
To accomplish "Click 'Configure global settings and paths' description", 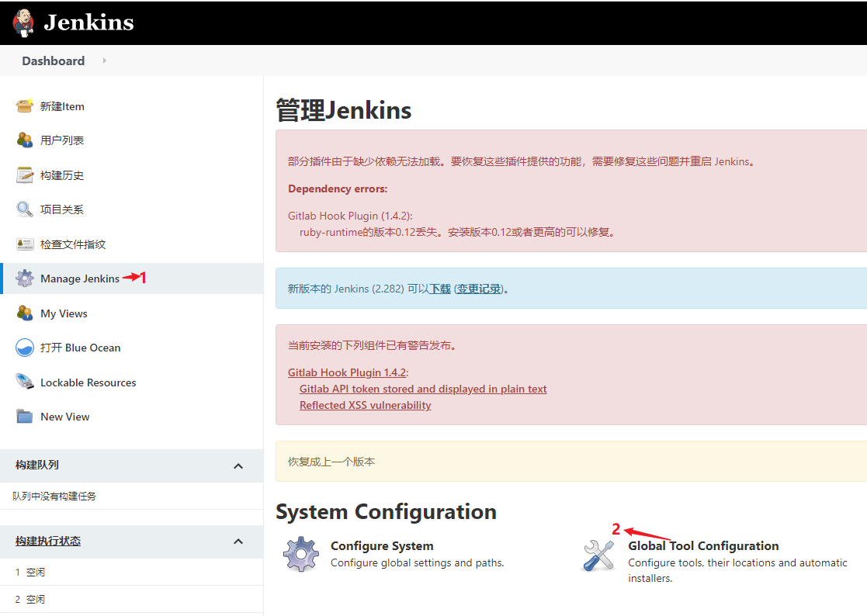I will (x=417, y=563).
